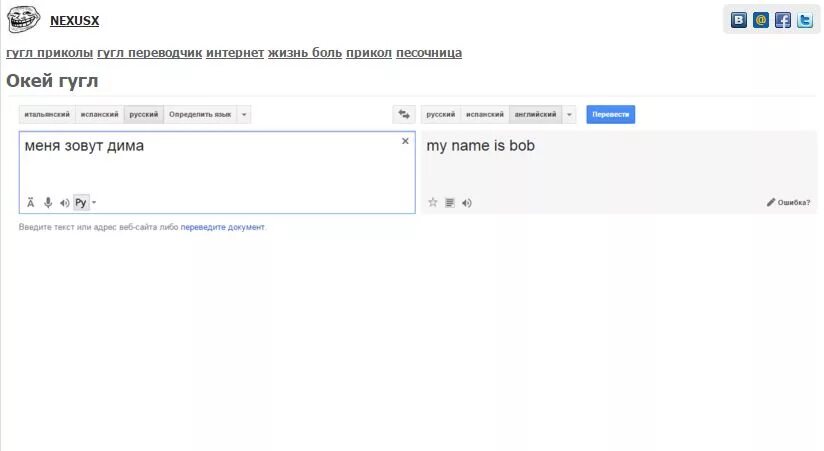Screen dimensions: 824x451
Task: Click the swap languages arrows icon
Action: click(404, 115)
